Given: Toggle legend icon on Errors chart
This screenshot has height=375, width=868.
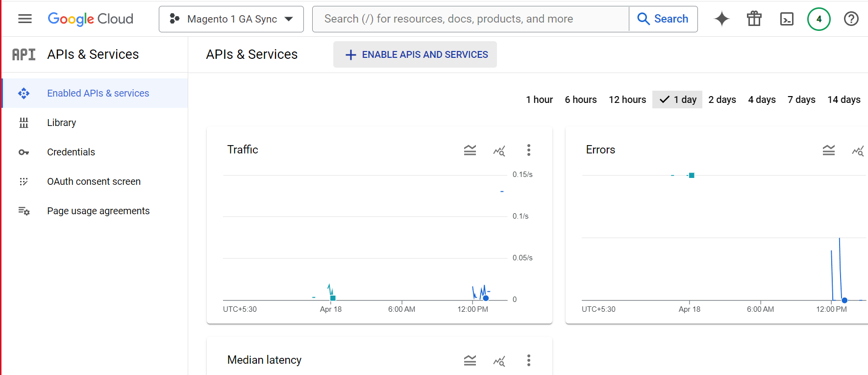Looking at the screenshot, I should [x=828, y=150].
